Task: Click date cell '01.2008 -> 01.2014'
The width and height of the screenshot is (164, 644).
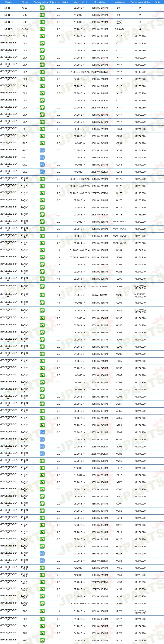Action: 79,250
